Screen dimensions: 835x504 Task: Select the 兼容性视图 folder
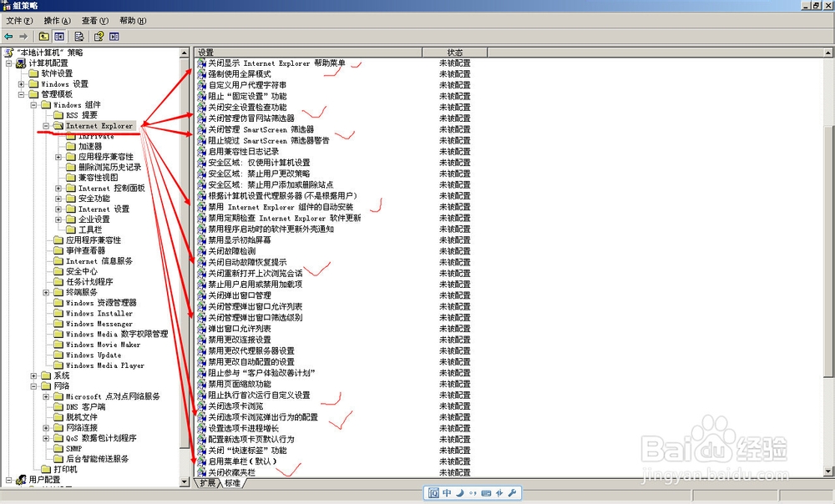[98, 177]
